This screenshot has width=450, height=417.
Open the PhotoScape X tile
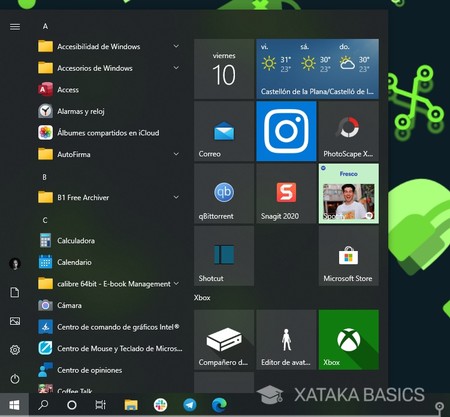pyautogui.click(x=348, y=131)
